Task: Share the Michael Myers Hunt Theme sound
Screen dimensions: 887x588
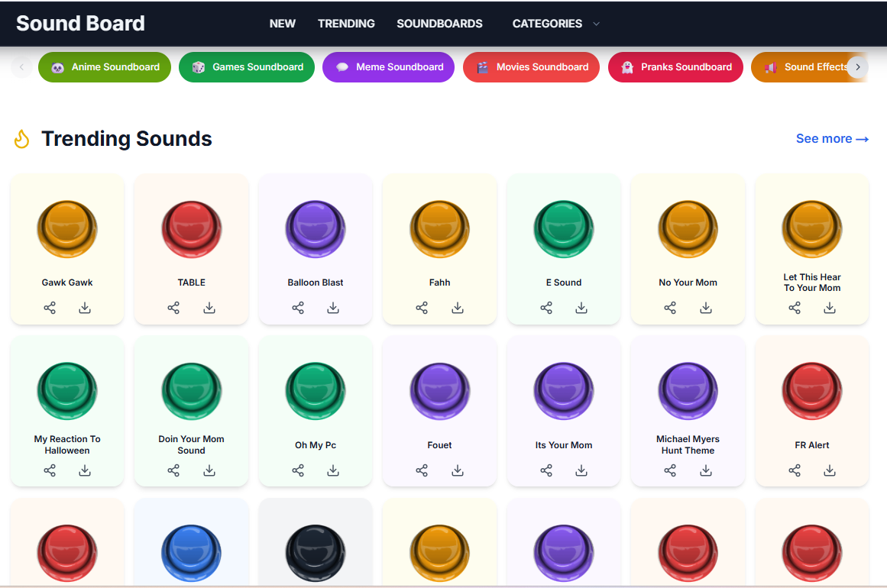Action: pyautogui.click(x=670, y=470)
